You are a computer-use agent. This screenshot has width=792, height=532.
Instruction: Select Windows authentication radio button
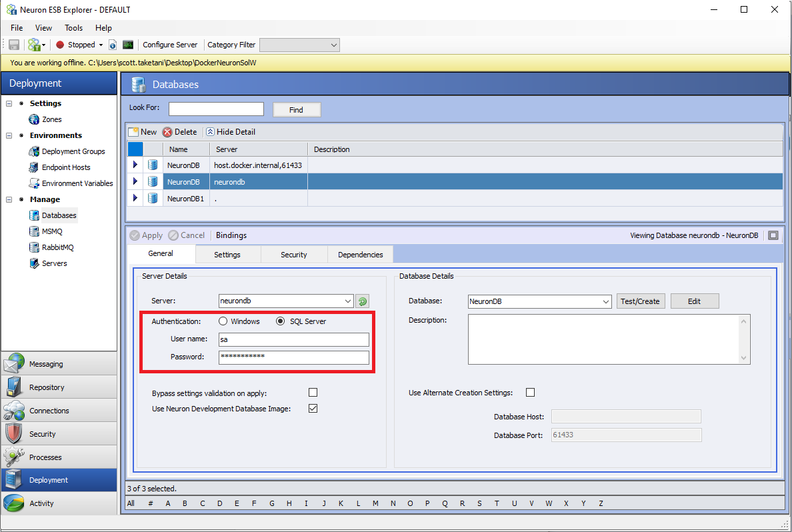(223, 321)
